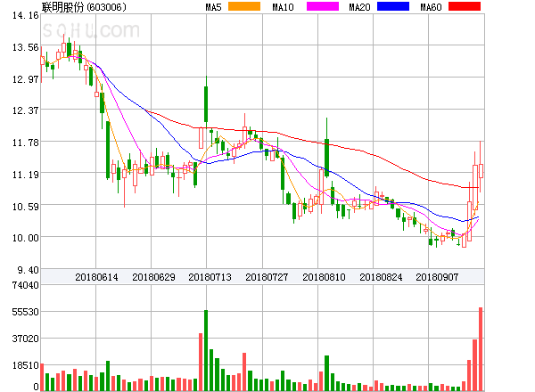Viewport: 535px width, 392px height.
Task: Click the tall green candlestick at 20180713
Action: [x=206, y=104]
